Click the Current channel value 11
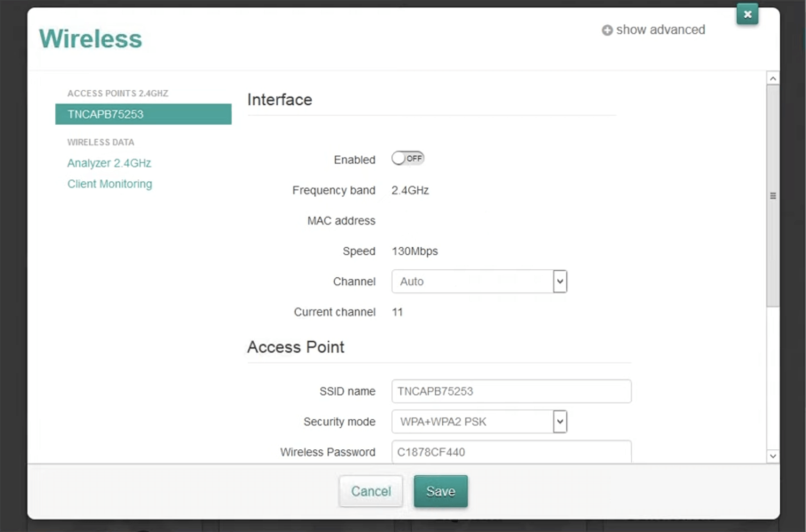Viewport: 806px width, 532px height. 398,312
